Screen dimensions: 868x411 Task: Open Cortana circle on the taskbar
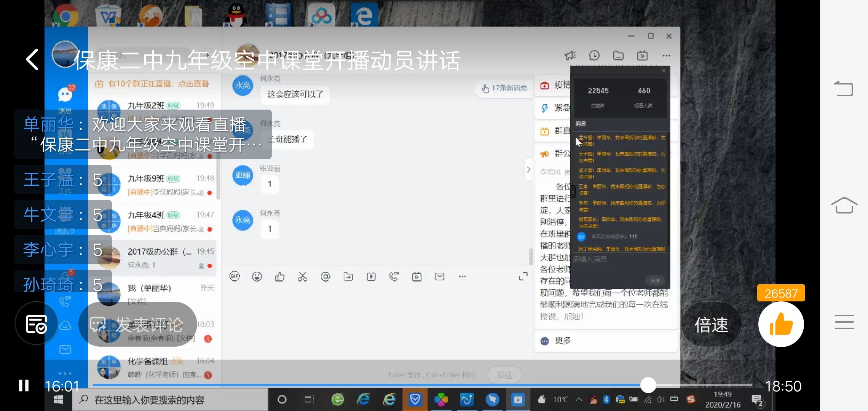pos(282,400)
